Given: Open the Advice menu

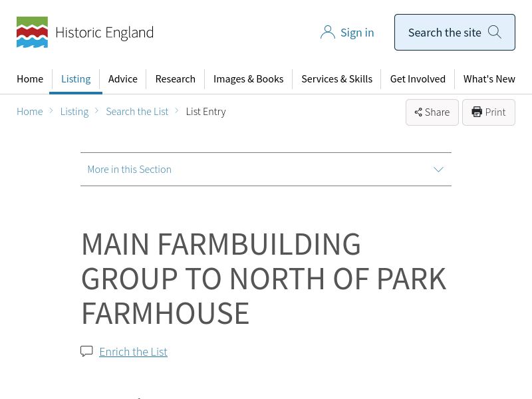Looking at the screenshot, I should tap(123, 78).
